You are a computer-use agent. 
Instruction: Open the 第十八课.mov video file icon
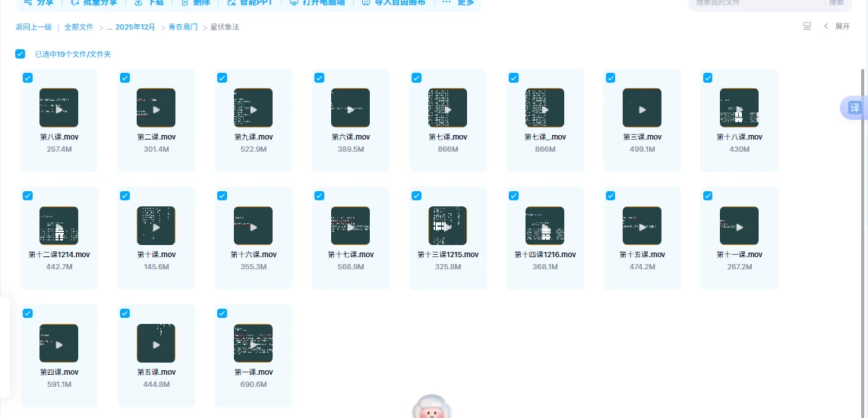739,108
